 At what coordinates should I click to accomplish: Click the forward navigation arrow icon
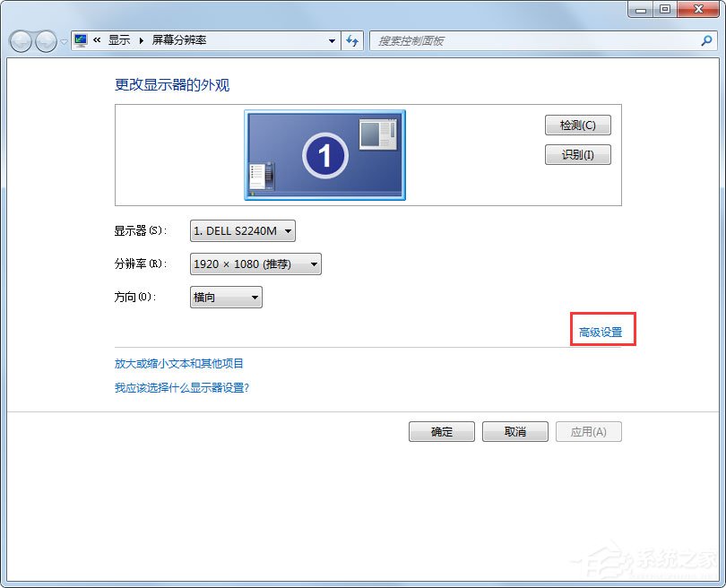tap(43, 40)
